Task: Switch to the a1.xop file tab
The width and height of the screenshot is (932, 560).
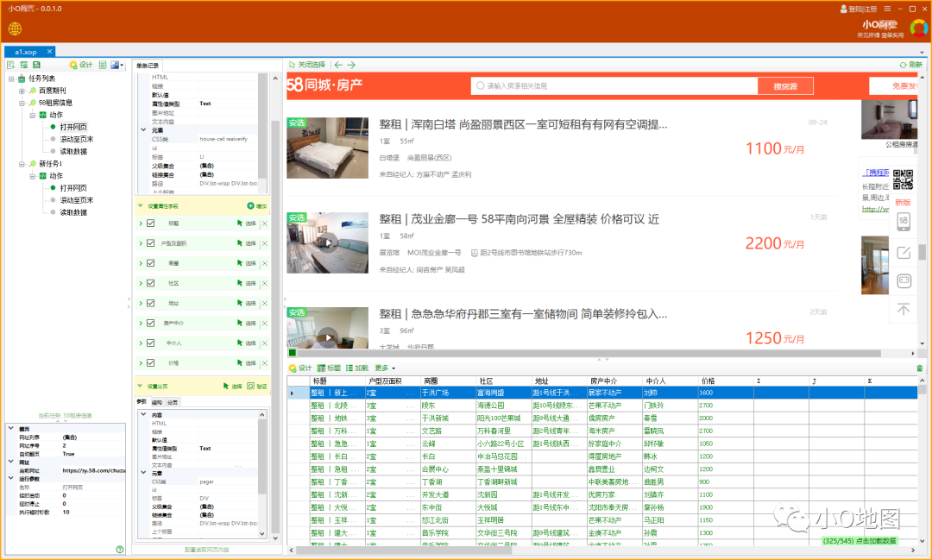Action: click(x=29, y=52)
